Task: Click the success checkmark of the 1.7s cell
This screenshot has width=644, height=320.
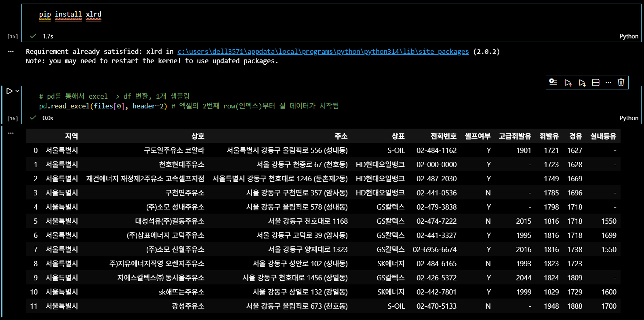Action: [33, 36]
